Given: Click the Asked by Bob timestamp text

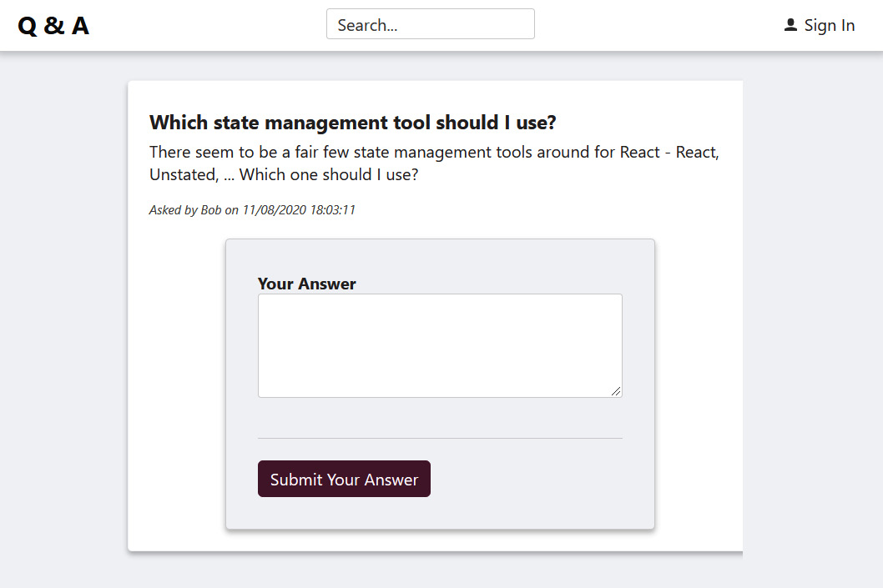Looking at the screenshot, I should pyautogui.click(x=252, y=209).
